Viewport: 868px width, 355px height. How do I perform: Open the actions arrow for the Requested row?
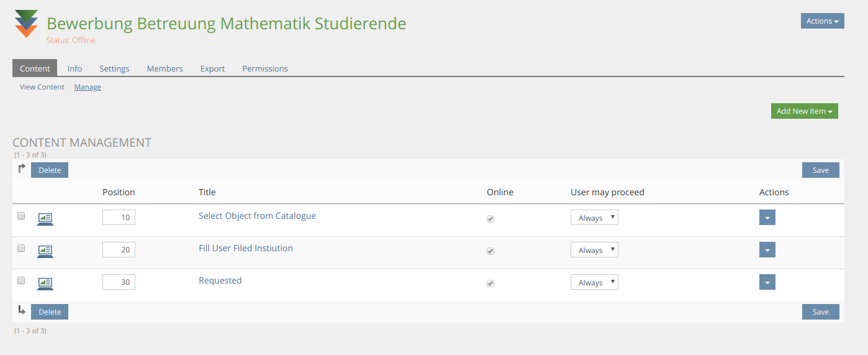pos(767,282)
